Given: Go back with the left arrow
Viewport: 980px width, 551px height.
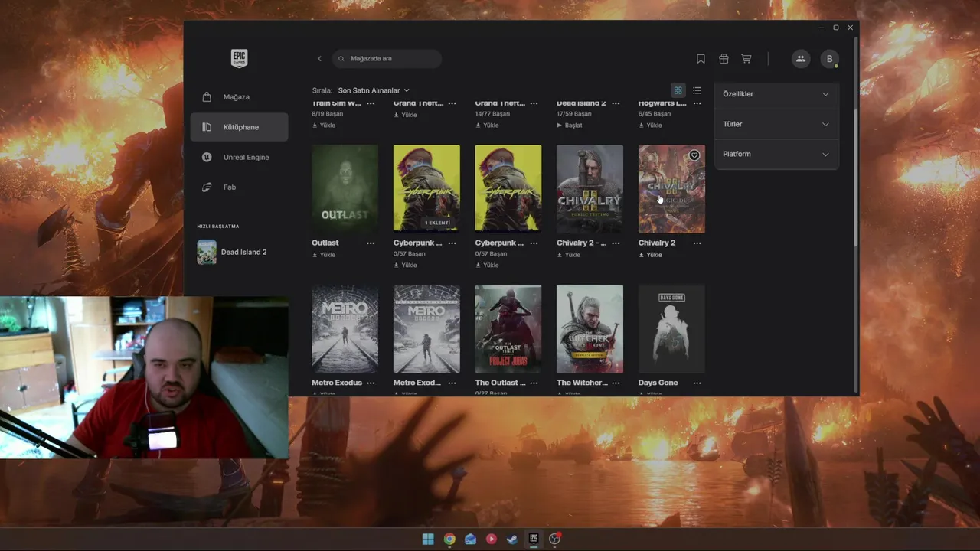Looking at the screenshot, I should point(320,58).
